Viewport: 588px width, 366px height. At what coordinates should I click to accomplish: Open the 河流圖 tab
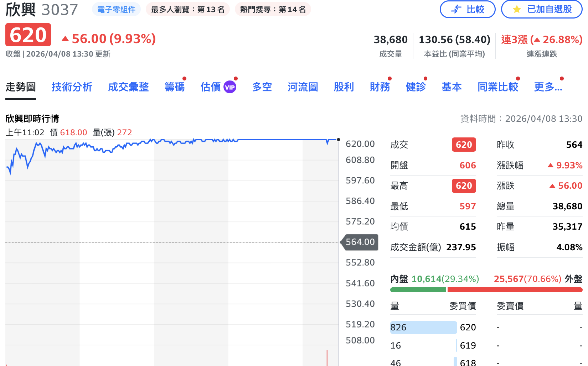(x=303, y=87)
